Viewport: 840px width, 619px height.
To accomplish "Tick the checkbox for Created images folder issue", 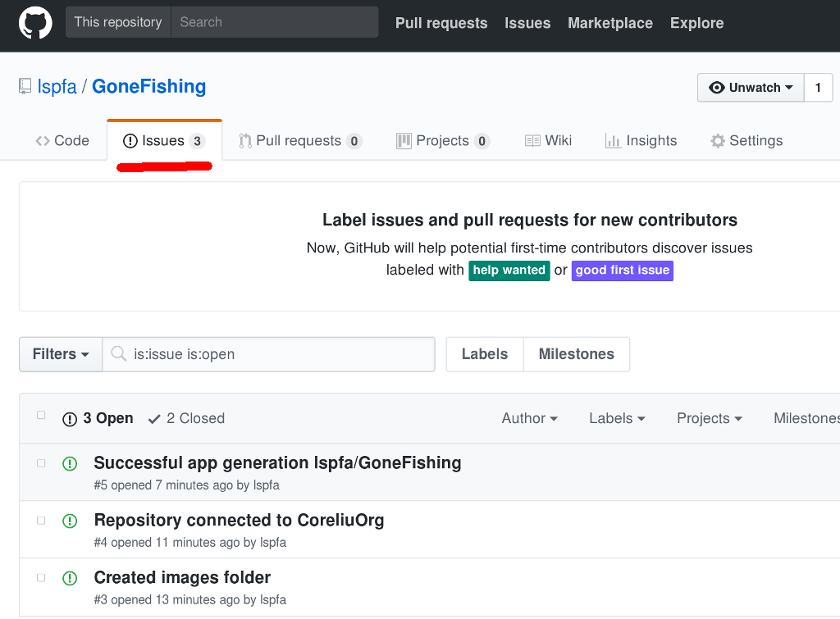I will coord(41,578).
